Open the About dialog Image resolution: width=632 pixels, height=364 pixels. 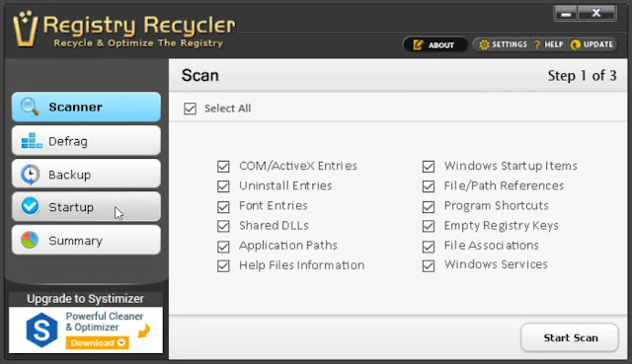435,44
